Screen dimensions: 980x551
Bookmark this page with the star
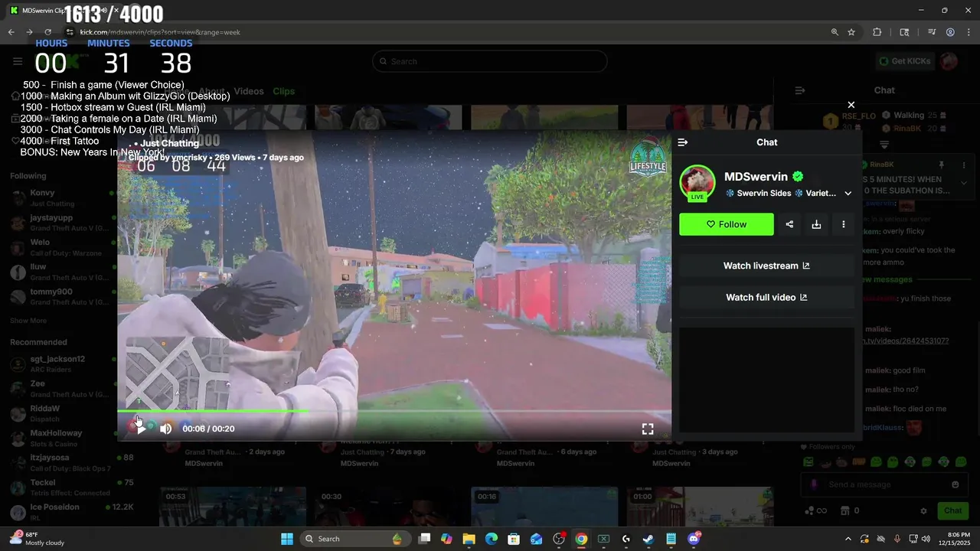851,32
